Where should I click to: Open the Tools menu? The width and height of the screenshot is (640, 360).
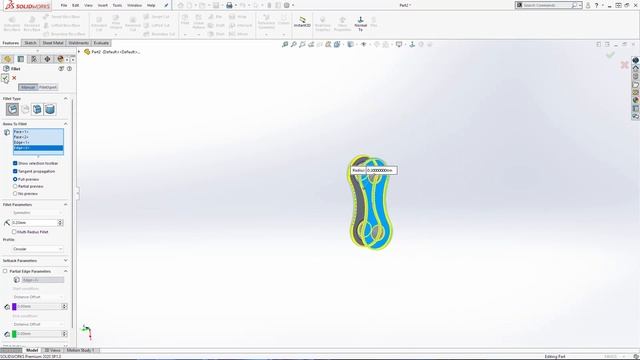(x=117, y=5)
